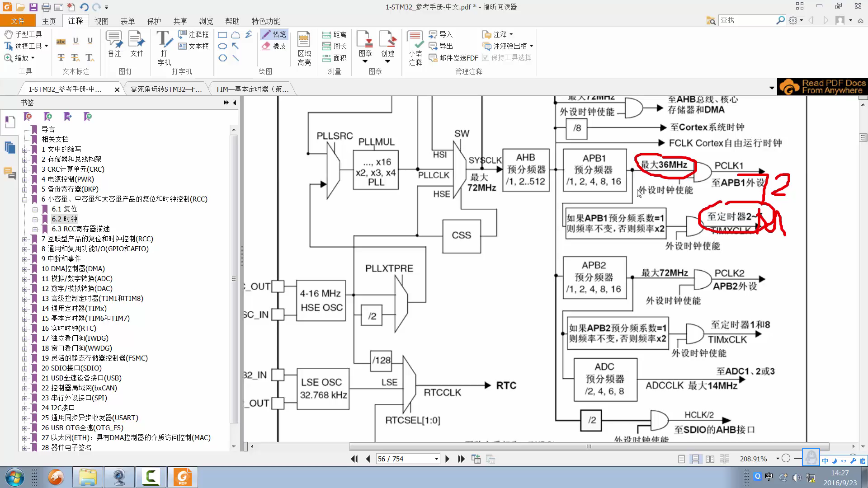Open the Windows Start menu
868x488 pixels.
pos(14,478)
